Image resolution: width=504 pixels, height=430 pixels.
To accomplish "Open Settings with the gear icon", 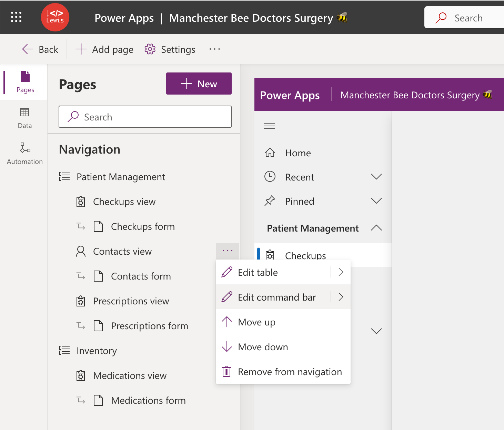I will pyautogui.click(x=170, y=49).
